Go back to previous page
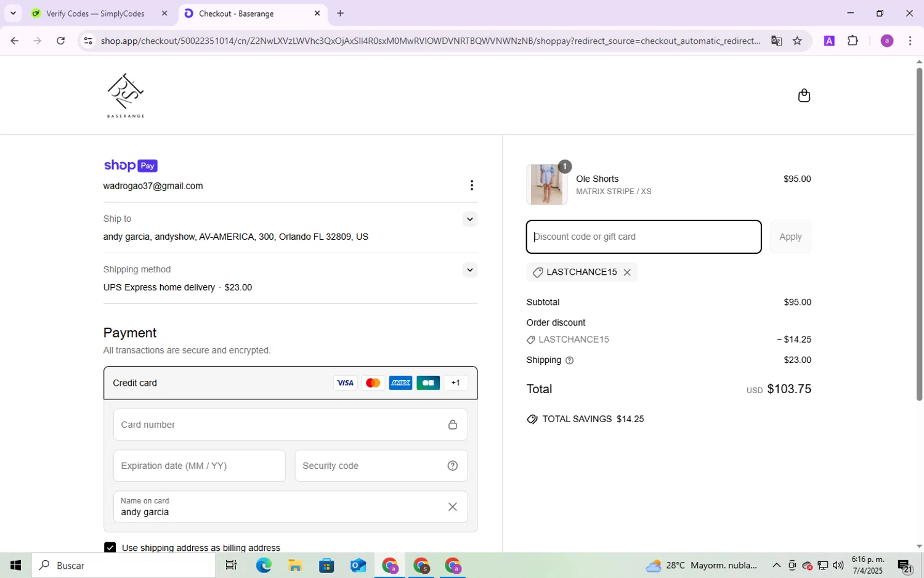This screenshot has height=578, width=924. click(x=14, y=41)
